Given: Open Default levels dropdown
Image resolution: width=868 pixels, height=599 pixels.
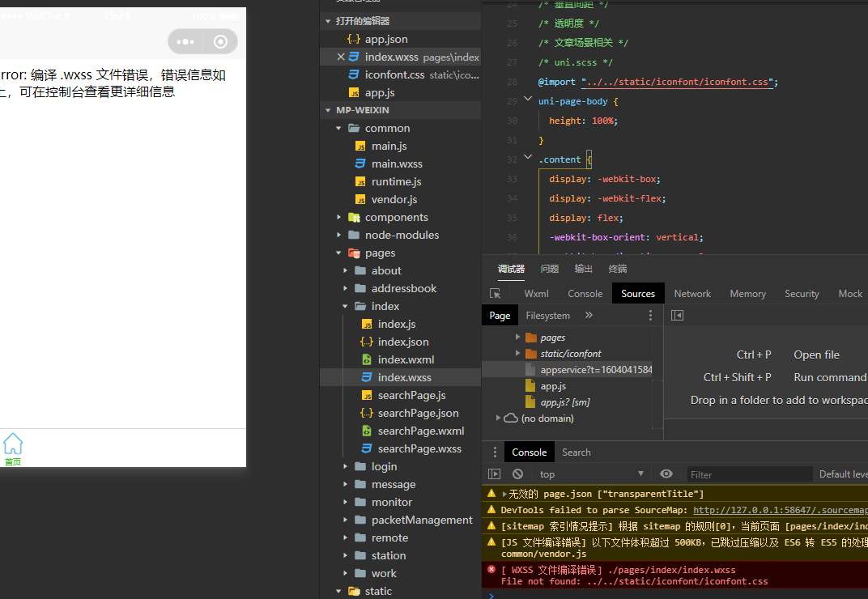Looking at the screenshot, I should (x=843, y=474).
